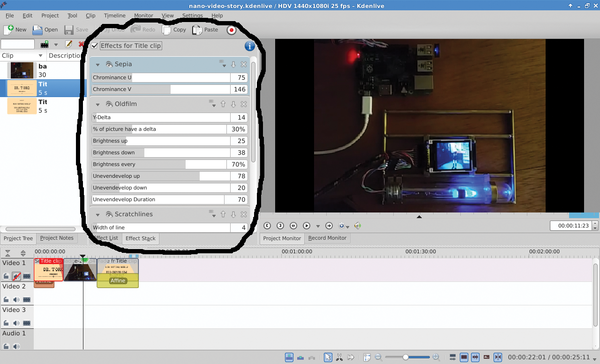Open the Timeline menu
The width and height of the screenshot is (600, 364).
point(114,16)
